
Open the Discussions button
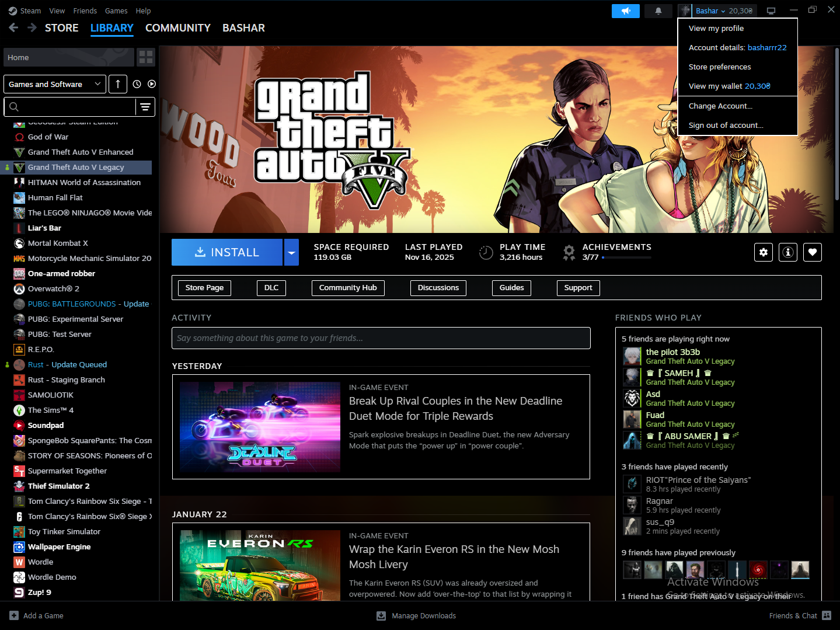[438, 288]
